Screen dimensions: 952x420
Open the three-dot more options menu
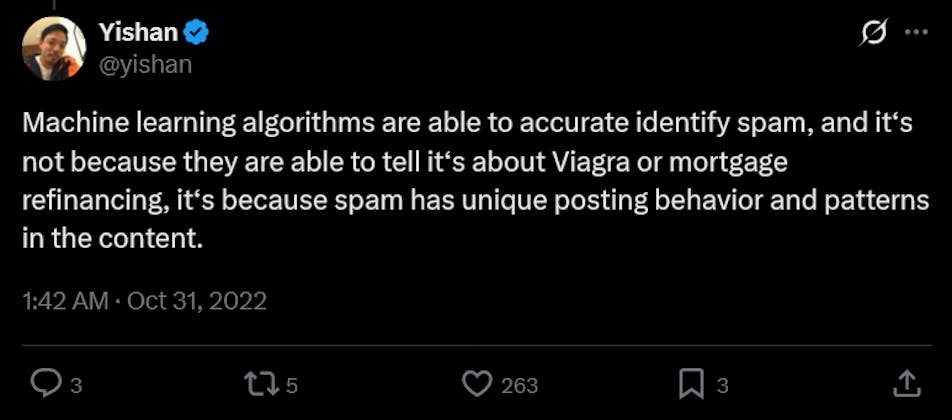click(x=916, y=32)
